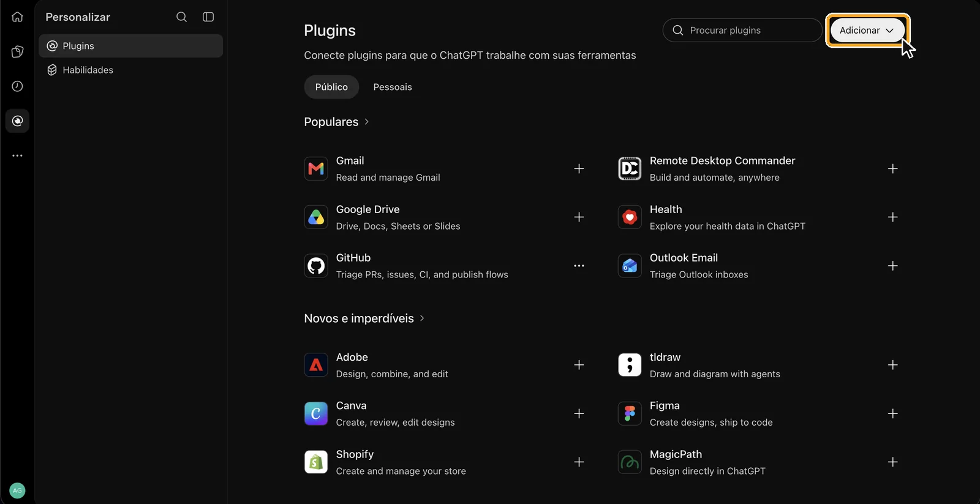Add the tldraw plugin

click(892, 365)
